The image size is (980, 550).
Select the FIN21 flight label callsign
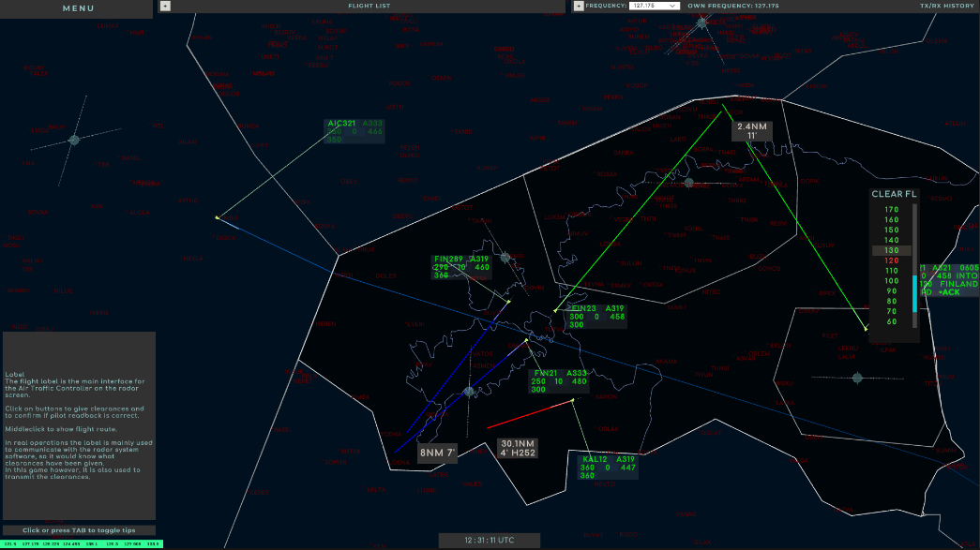(545, 373)
